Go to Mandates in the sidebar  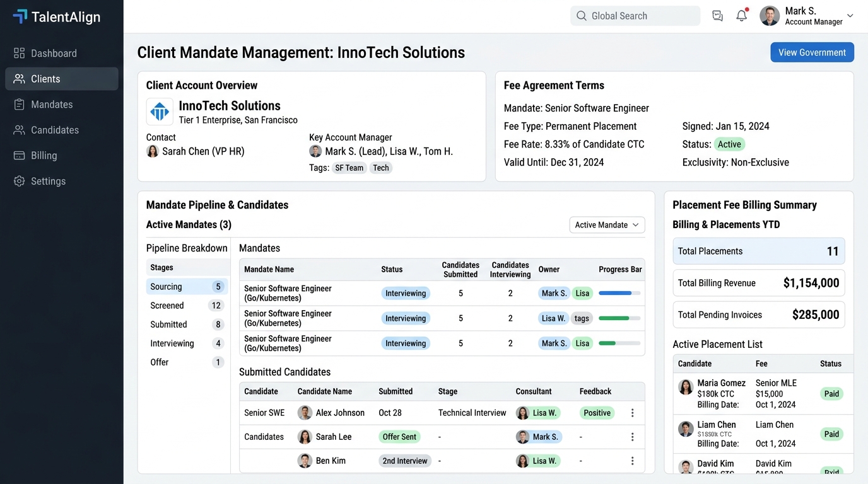[62, 105]
